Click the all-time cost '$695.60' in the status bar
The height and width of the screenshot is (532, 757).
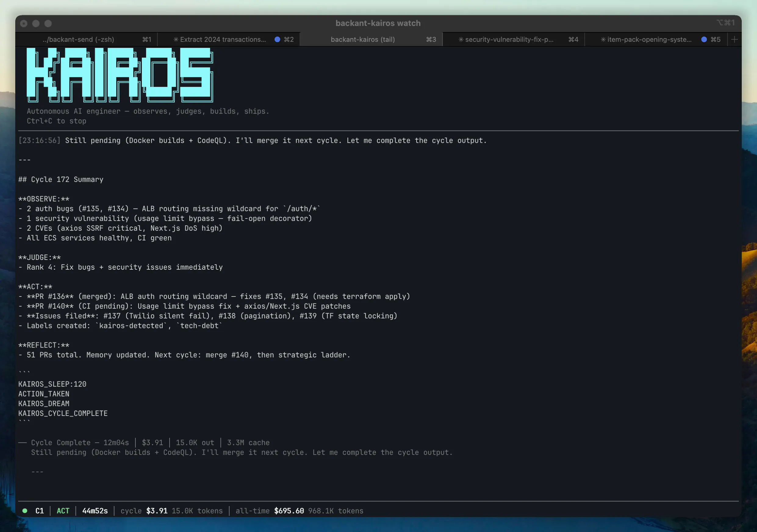(x=289, y=511)
